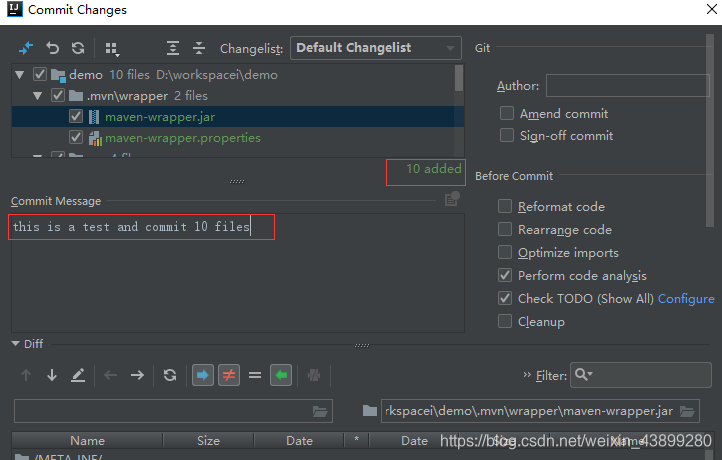Uncheck maven-wrapper.jar checkbox
722x460 pixels.
pos(76,116)
